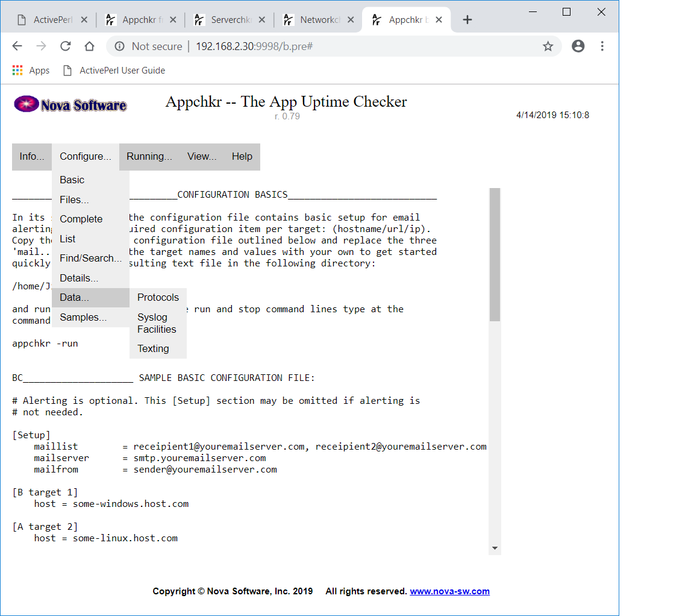The image size is (694, 616).
Task: Choose Syslog Facilities in Data submenu
Action: pos(158,323)
